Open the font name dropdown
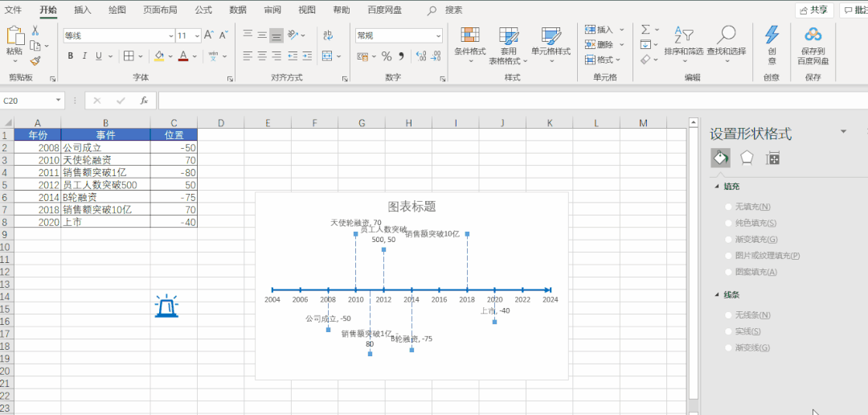Viewport: 868px width, 415px height. click(x=171, y=36)
